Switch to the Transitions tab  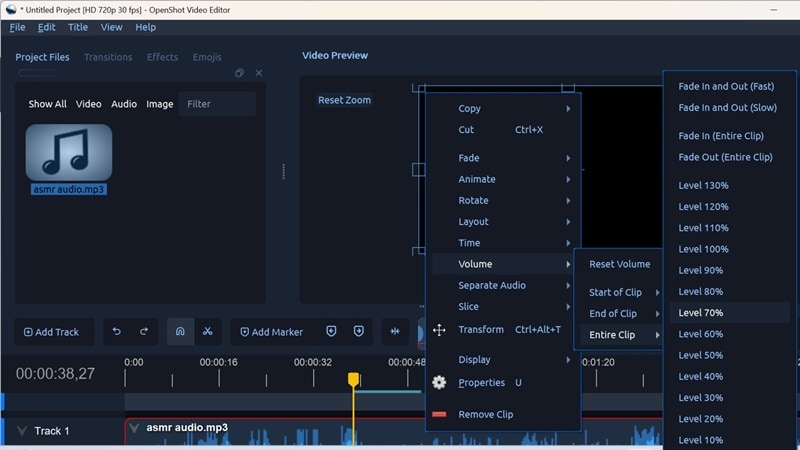(x=108, y=57)
